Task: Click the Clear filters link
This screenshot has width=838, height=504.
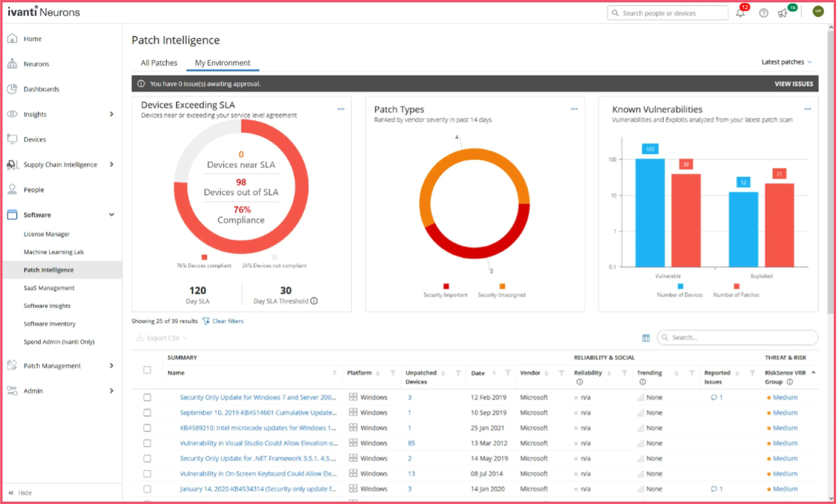Action: pyautogui.click(x=228, y=321)
